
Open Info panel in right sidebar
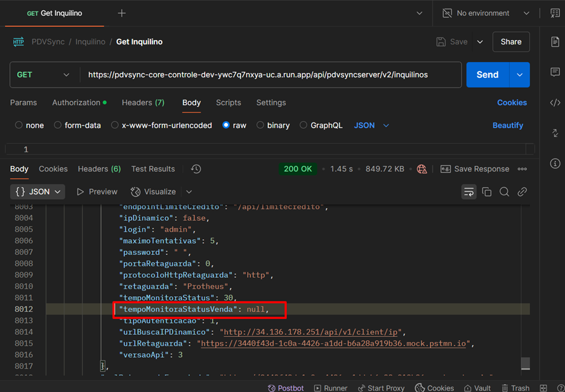(x=555, y=164)
